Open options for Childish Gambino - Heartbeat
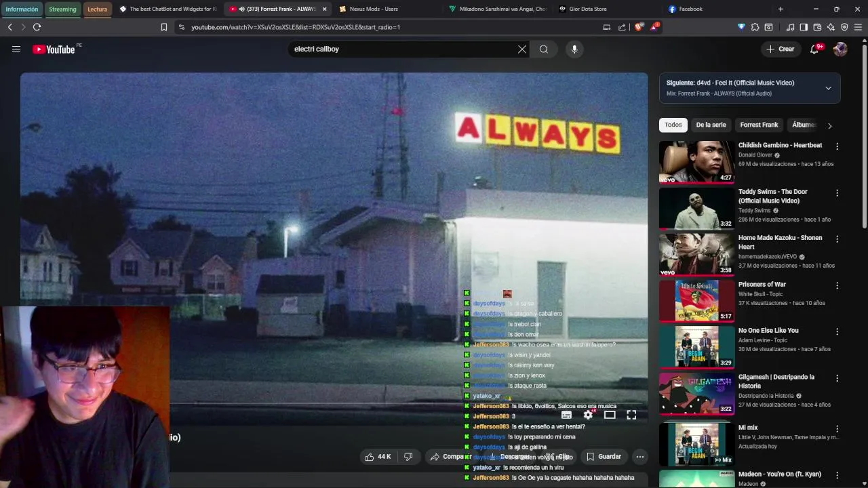 point(837,146)
